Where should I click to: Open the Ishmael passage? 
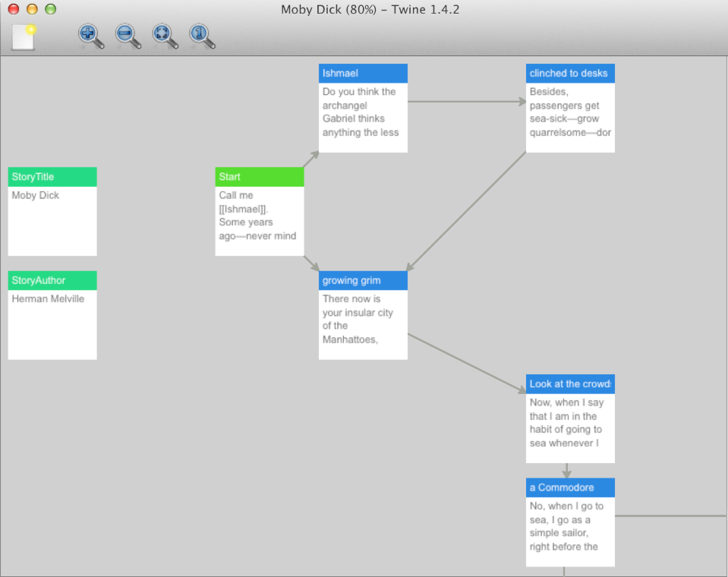pyautogui.click(x=362, y=110)
